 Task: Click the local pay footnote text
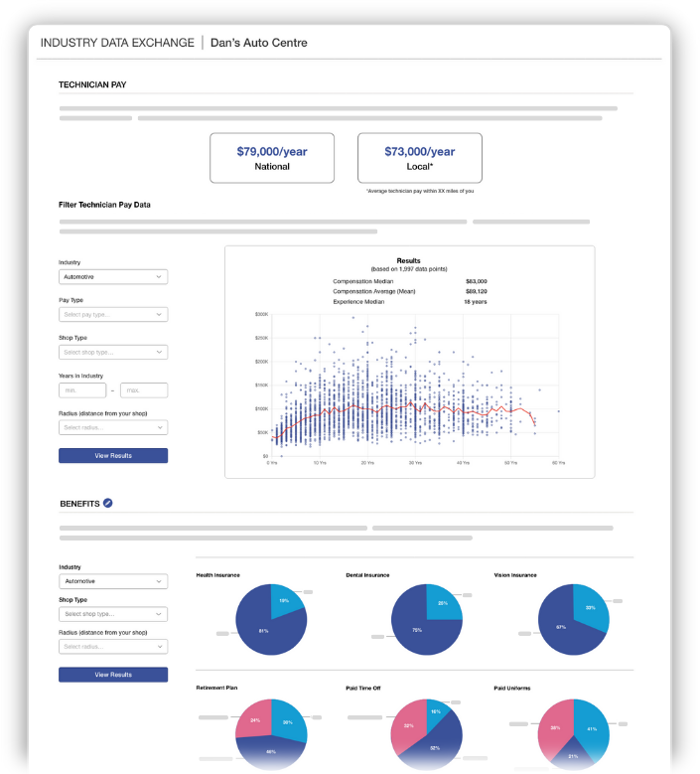click(x=420, y=191)
